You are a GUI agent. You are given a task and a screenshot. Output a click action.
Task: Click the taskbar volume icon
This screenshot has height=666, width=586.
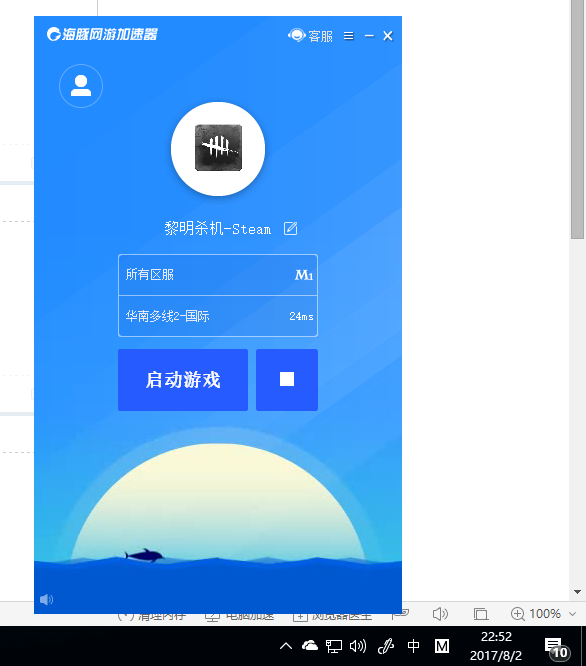coord(358,646)
